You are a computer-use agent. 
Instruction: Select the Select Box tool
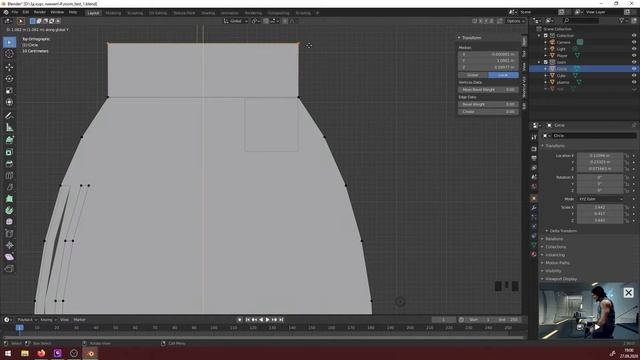(x=9, y=42)
